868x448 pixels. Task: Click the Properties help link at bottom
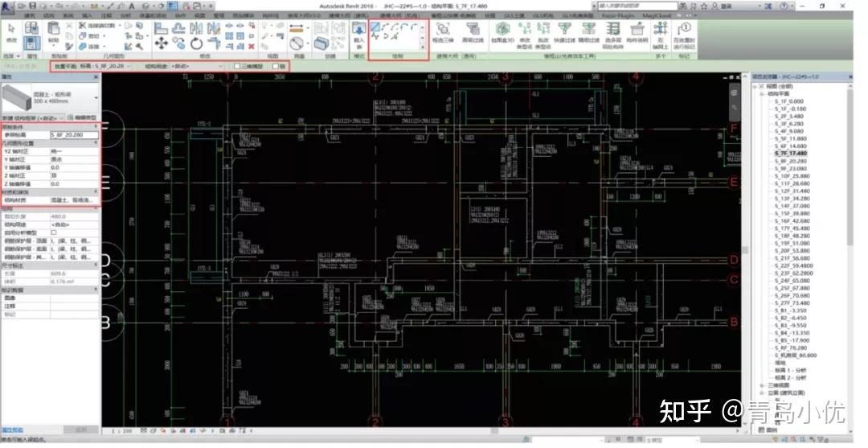(x=12, y=430)
